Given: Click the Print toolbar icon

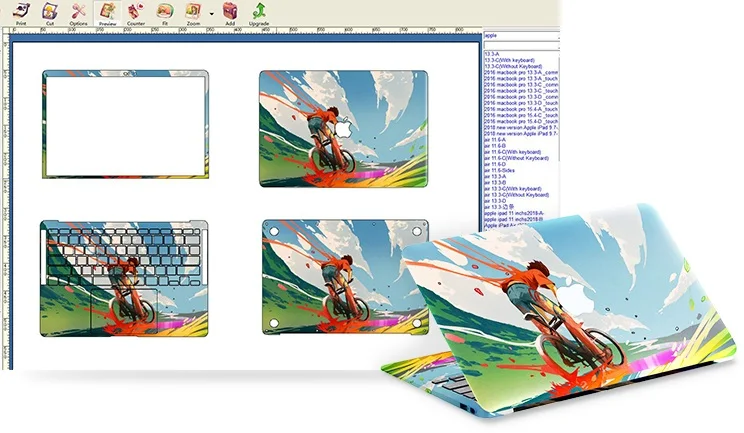Looking at the screenshot, I should (20, 13).
